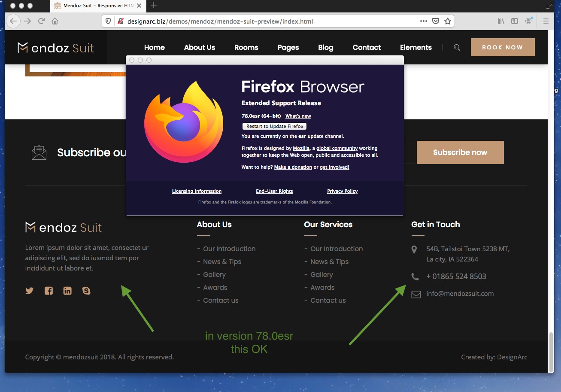Open the Firefox home page icon
This screenshot has width=561, height=392.
point(55,21)
